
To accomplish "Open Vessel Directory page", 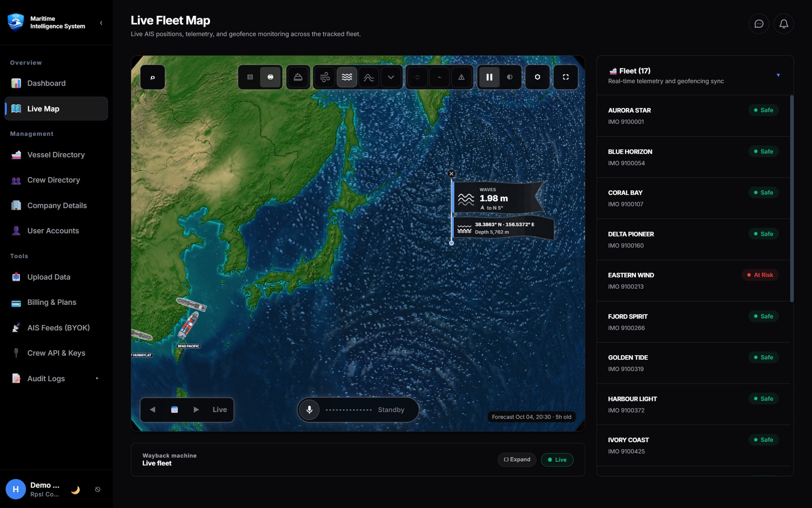I will [56, 155].
